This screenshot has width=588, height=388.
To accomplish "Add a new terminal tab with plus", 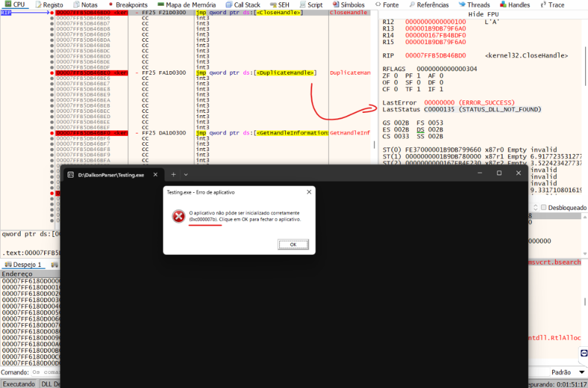I will pos(173,175).
